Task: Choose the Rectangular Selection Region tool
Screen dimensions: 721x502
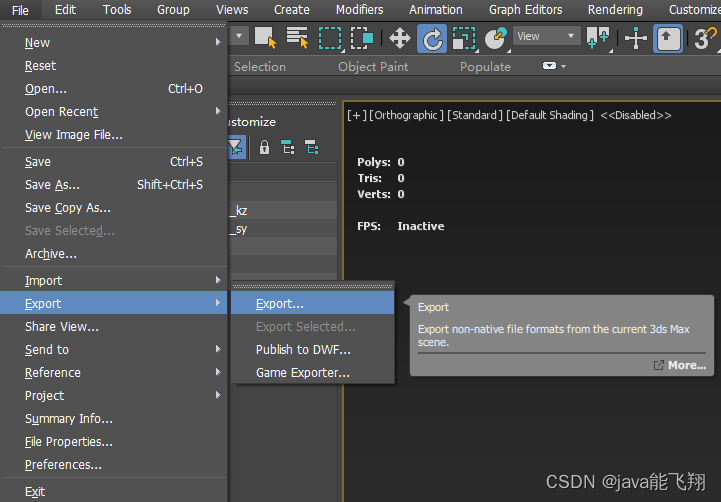Action: point(329,38)
